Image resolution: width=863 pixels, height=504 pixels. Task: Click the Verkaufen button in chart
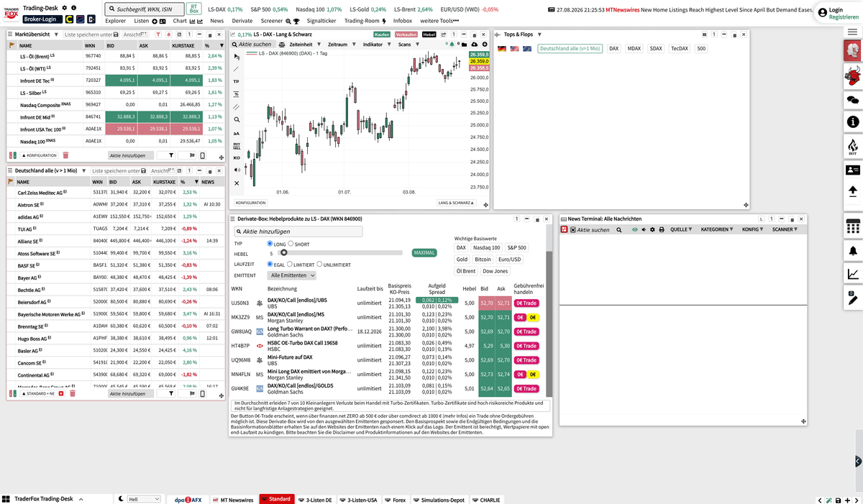point(406,35)
